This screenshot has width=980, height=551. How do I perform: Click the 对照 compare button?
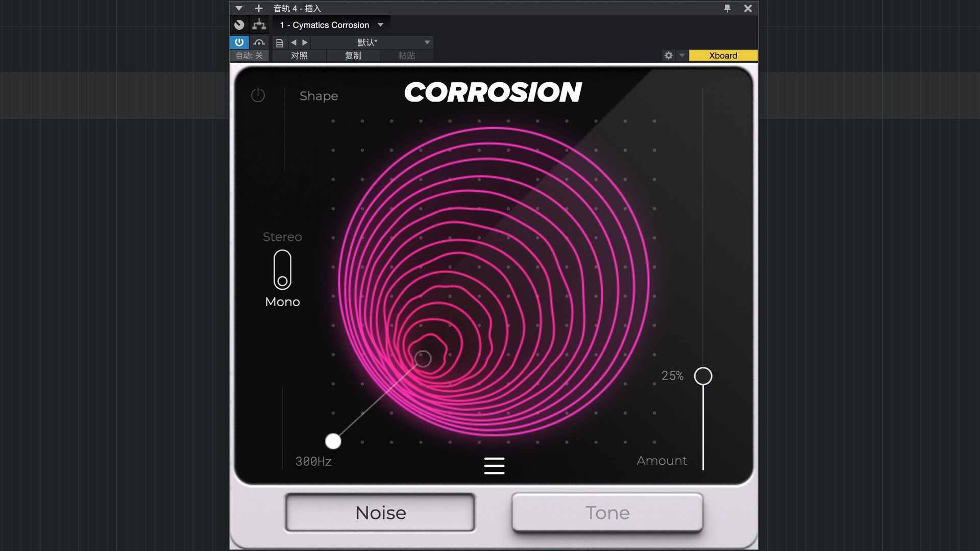pos(299,56)
